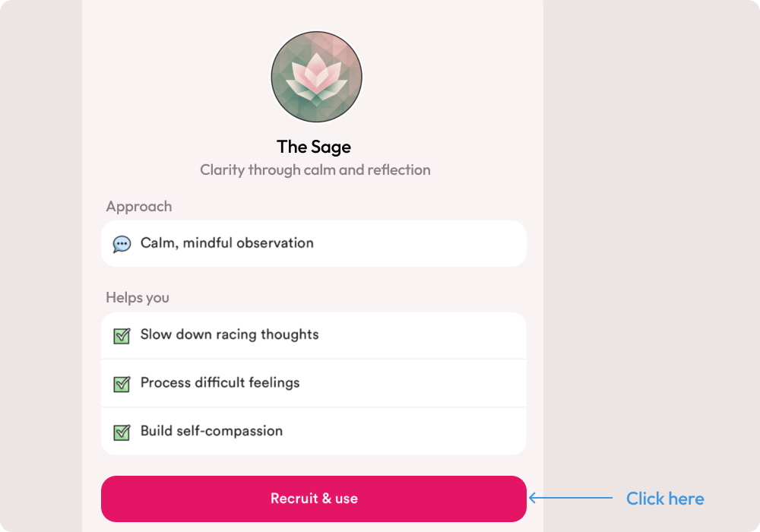This screenshot has width=760, height=532.
Task: Select "The Sage" title text
Action: 314,147
